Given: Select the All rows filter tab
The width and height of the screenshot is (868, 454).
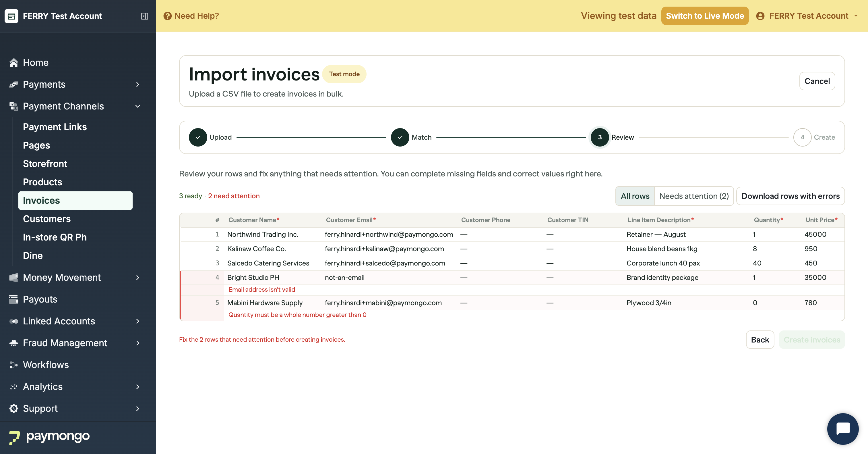Looking at the screenshot, I should point(635,196).
